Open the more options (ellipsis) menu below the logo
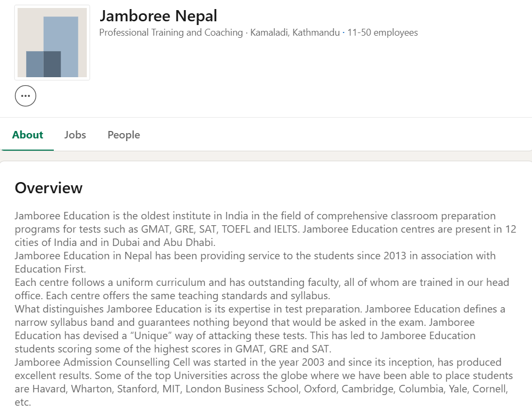 [26, 96]
